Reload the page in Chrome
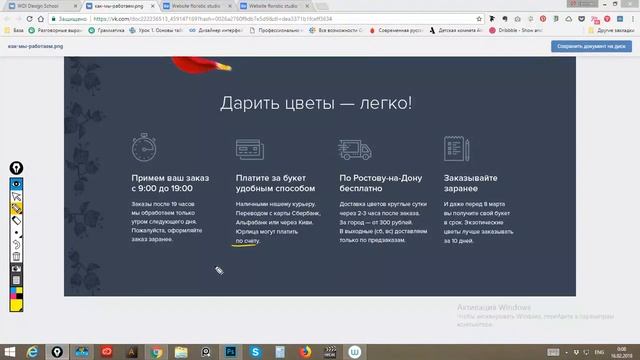The image size is (640, 360). pos(29,19)
